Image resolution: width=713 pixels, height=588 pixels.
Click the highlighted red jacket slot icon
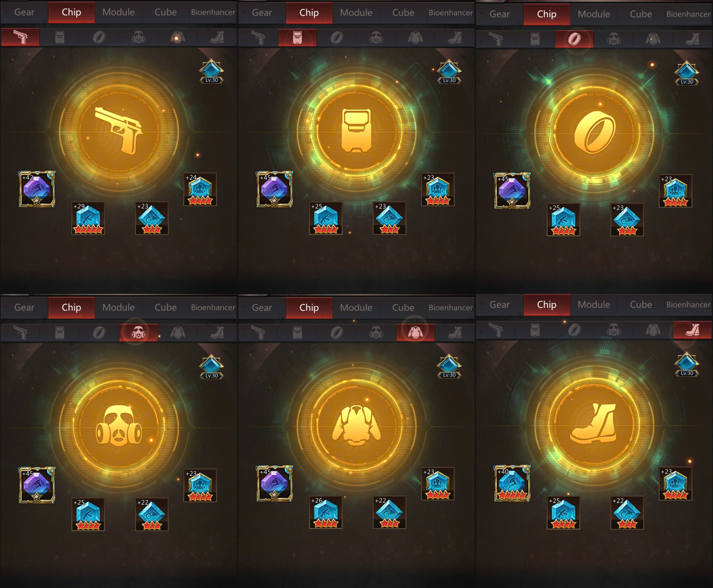(416, 332)
